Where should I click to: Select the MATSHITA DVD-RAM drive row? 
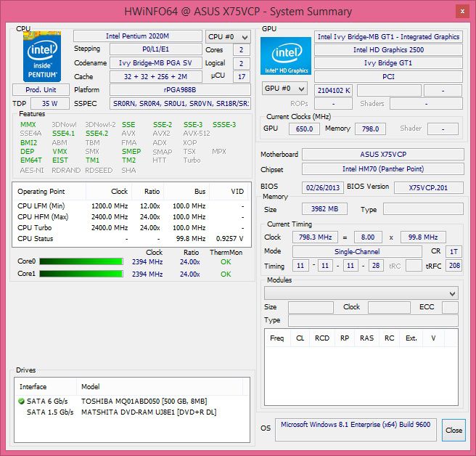coord(132,412)
